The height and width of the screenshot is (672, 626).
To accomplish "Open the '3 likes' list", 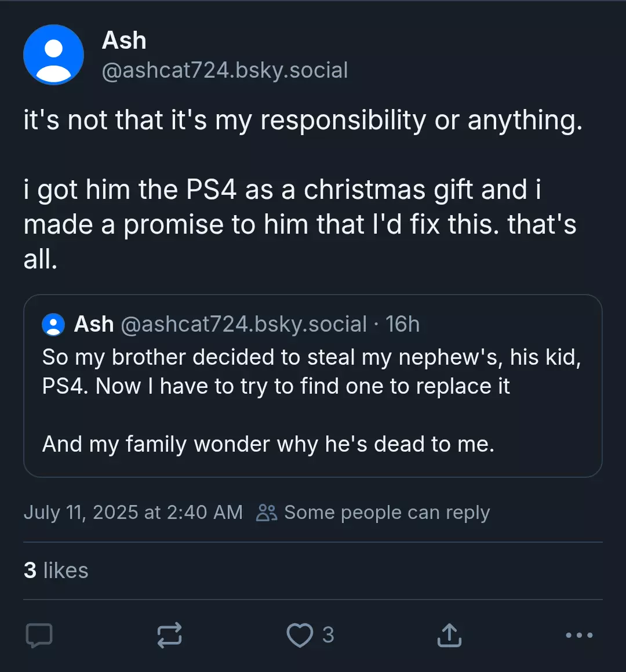I will click(x=56, y=571).
